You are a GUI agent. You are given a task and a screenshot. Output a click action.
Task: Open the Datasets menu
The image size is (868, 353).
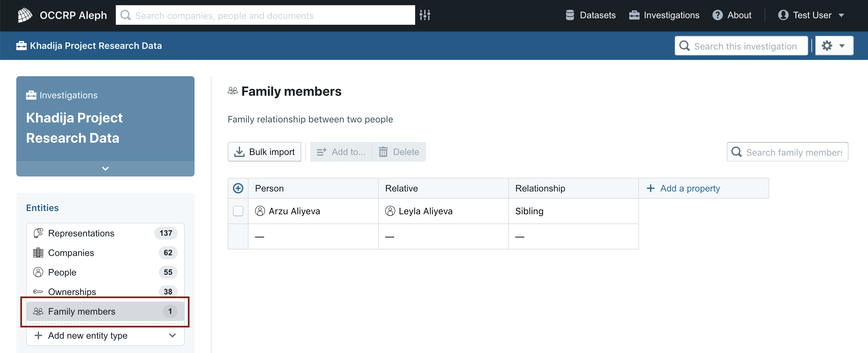tap(590, 15)
